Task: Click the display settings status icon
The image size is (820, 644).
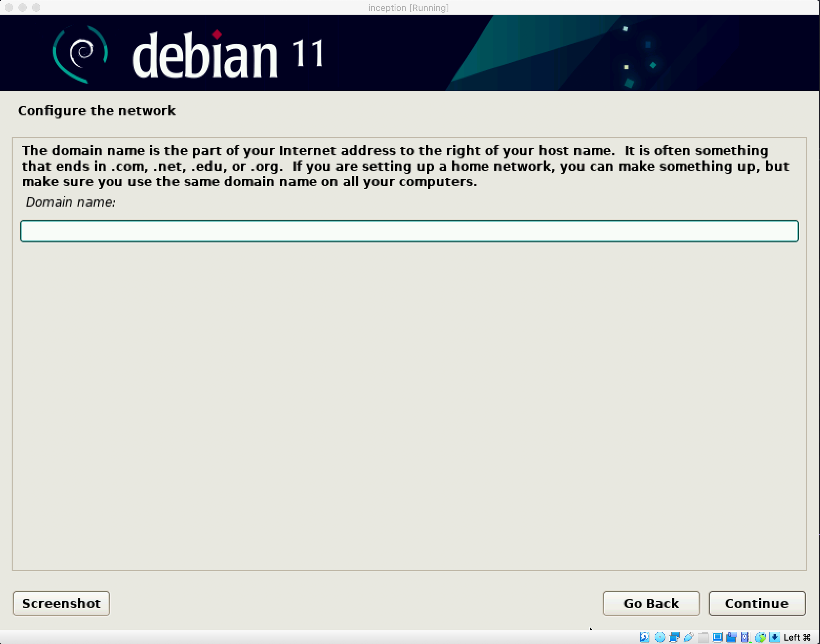Action: 717,637
